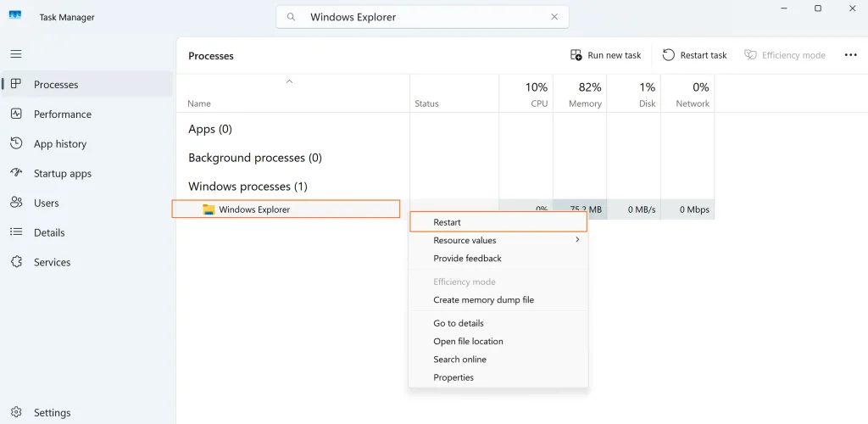The width and height of the screenshot is (868, 424).
Task: Maximize the Task Manager window
Action: point(818,8)
